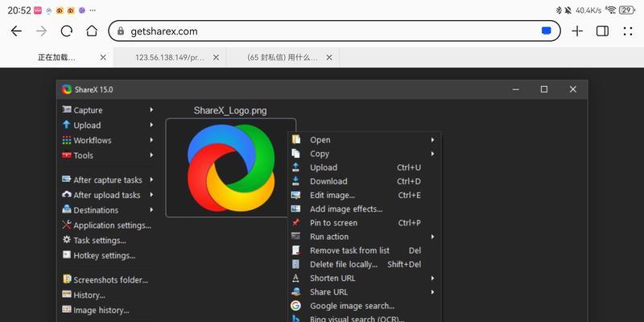Click the ShareX_Logo.png file name label
Viewport: 644px width, 322px height.
tap(230, 110)
